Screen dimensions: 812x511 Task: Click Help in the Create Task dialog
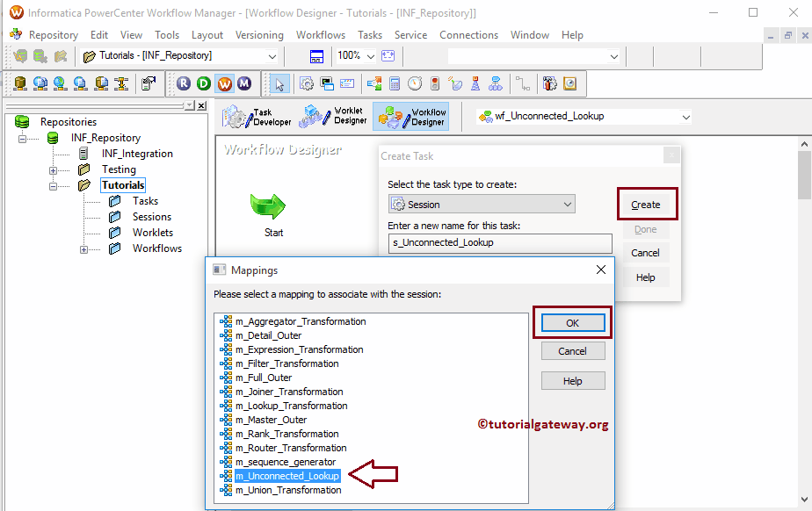646,277
